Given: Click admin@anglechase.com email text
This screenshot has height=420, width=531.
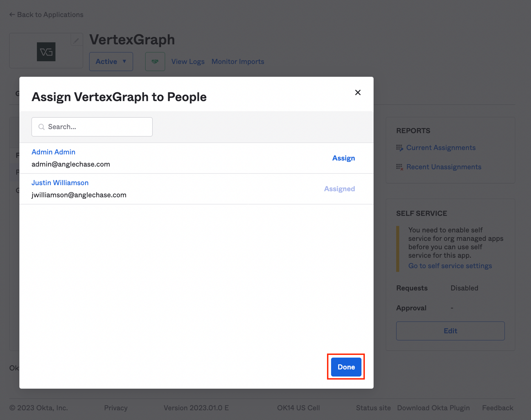Looking at the screenshot, I should (71, 164).
